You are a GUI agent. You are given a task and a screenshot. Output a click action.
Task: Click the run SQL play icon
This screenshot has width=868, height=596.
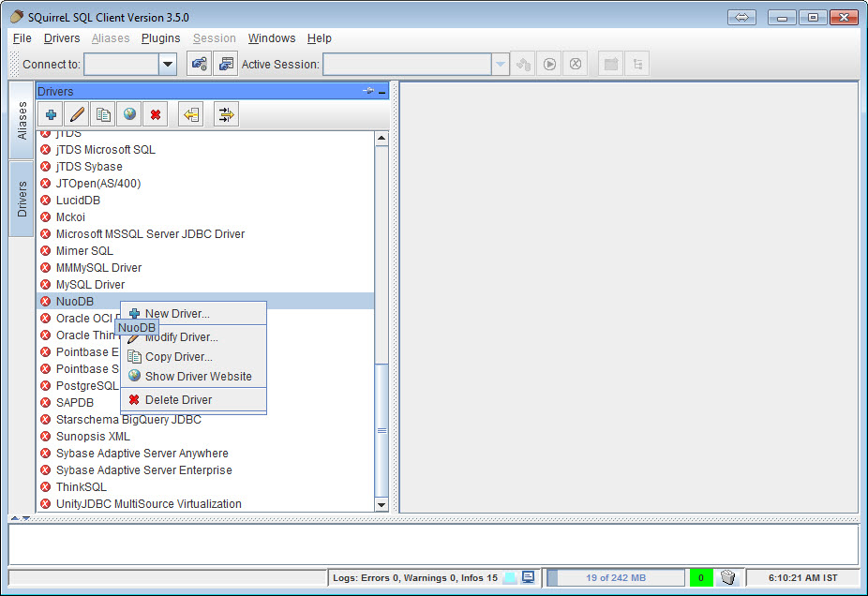point(549,65)
